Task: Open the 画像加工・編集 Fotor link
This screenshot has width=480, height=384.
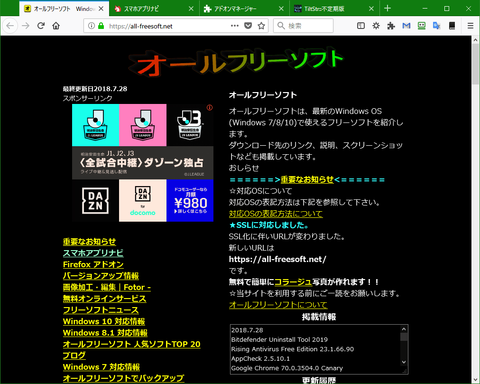Action: [107, 287]
